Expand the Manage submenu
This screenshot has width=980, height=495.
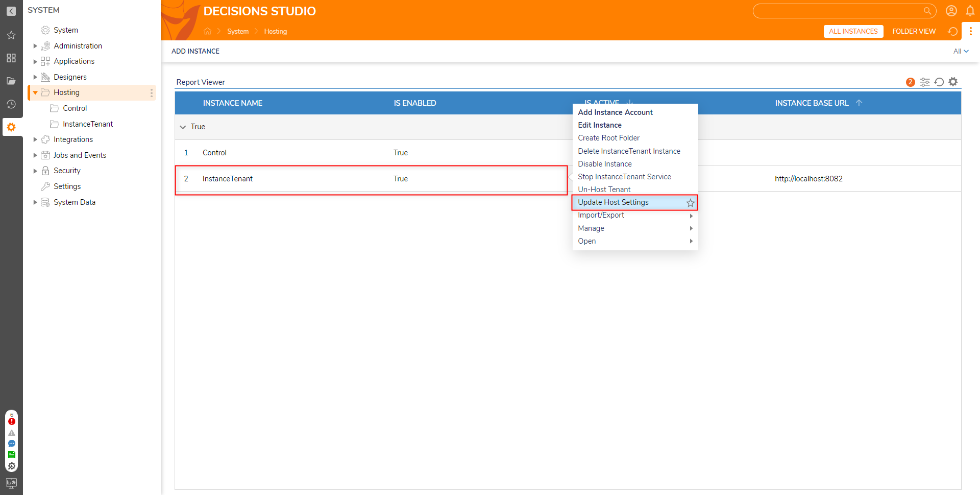point(635,228)
